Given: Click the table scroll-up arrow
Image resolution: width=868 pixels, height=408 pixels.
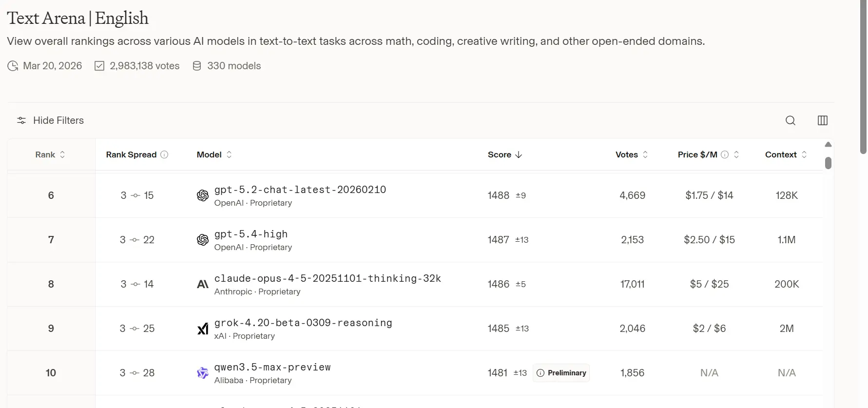Looking at the screenshot, I should point(828,144).
